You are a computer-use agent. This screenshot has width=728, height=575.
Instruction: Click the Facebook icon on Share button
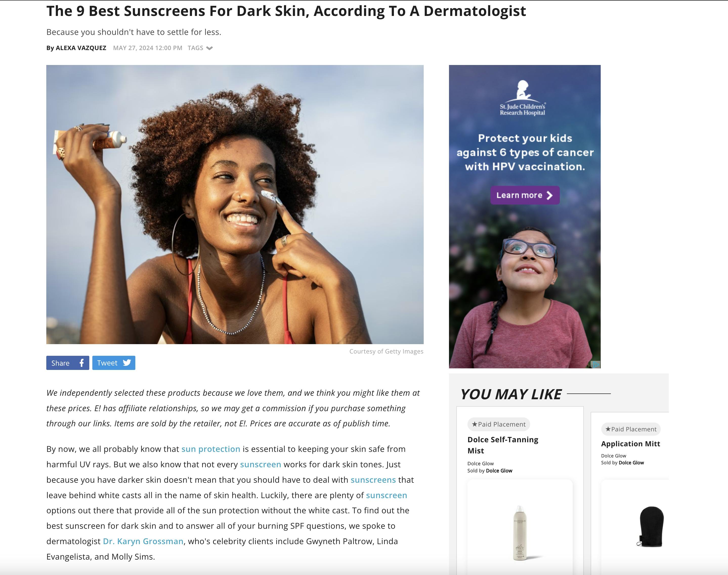[81, 363]
